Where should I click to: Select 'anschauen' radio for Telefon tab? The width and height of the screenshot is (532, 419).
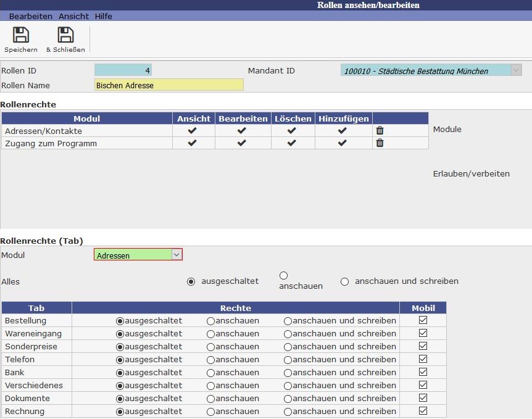tap(210, 360)
